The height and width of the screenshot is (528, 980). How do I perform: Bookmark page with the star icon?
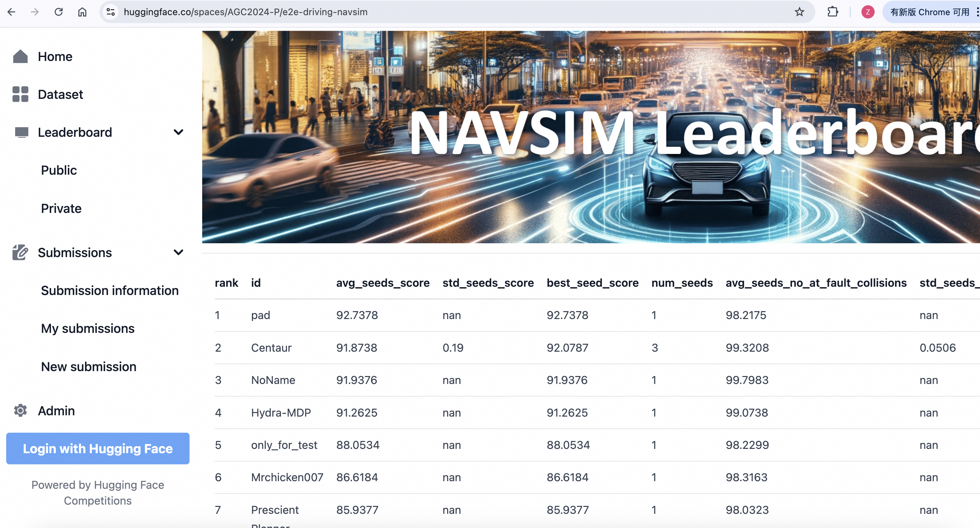click(x=799, y=12)
